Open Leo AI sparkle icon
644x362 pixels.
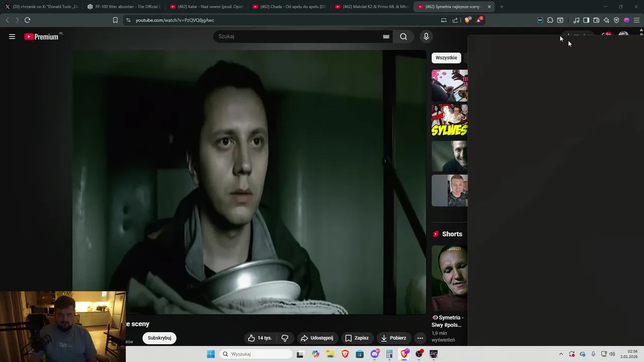[x=606, y=20]
